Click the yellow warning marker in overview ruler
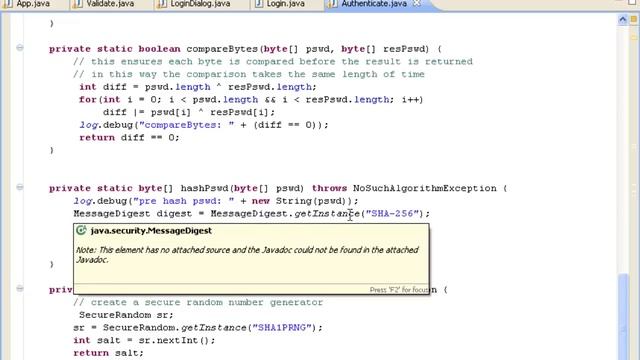 (634, 37)
